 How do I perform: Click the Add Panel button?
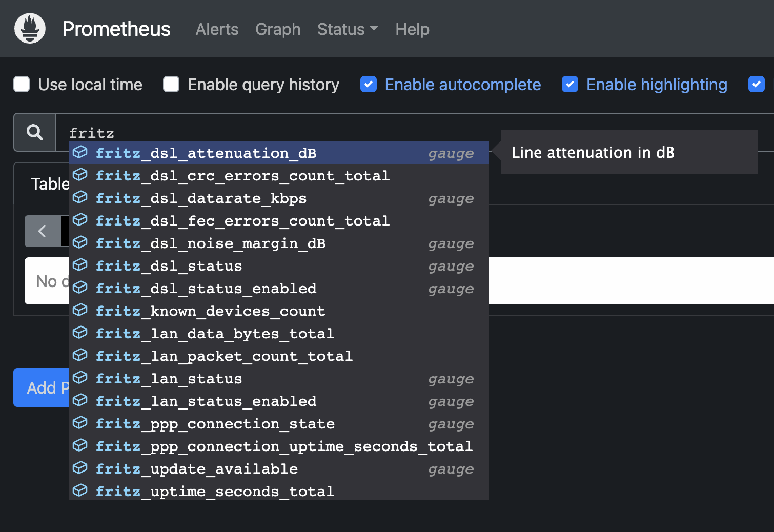(41, 387)
